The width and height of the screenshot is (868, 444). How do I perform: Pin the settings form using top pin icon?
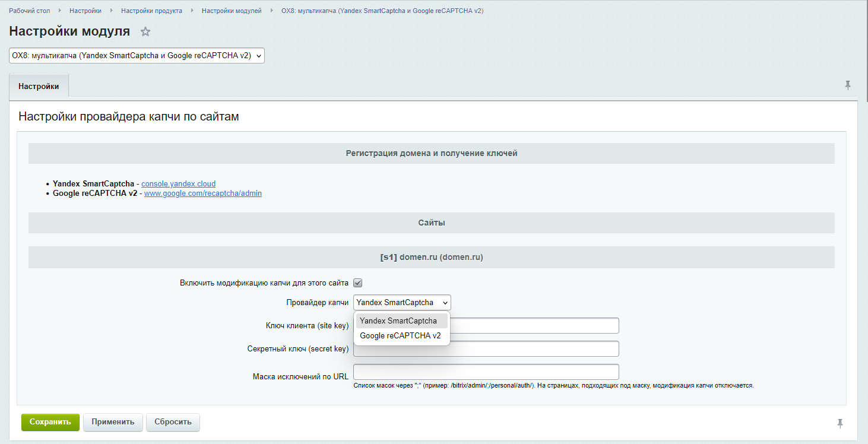point(847,85)
